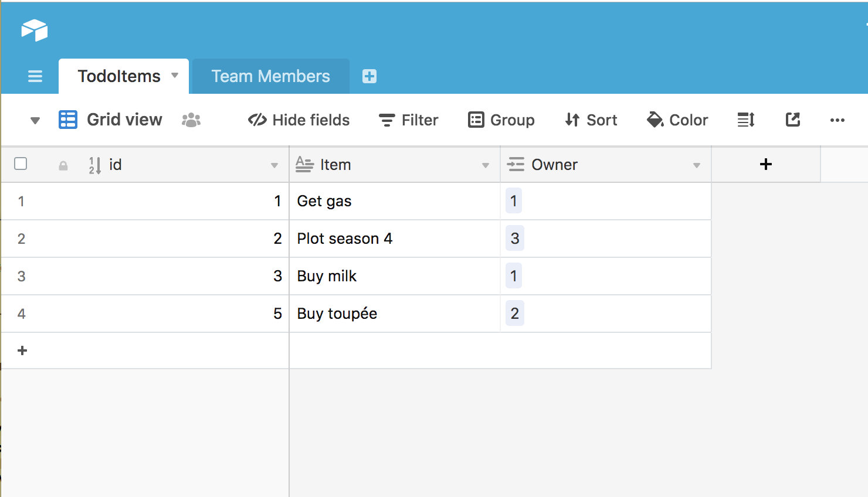Image resolution: width=868 pixels, height=497 pixels.
Task: Open the views switcher dropdown triangle
Action: point(35,121)
